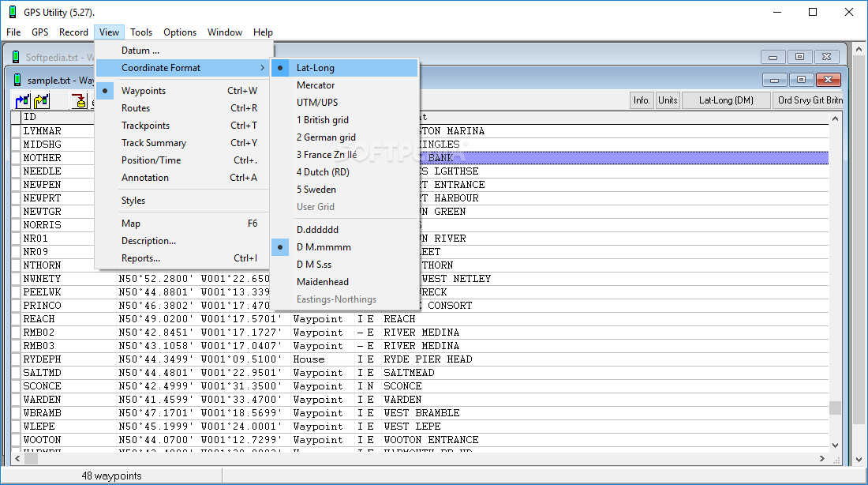Click the waypoint list vertical scroll thumb
The image size is (868, 485).
(835, 408)
